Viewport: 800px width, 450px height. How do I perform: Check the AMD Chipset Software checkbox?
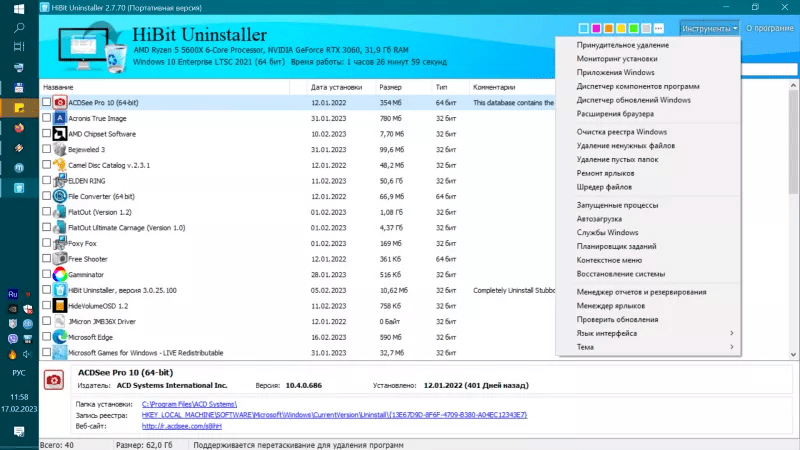46,133
